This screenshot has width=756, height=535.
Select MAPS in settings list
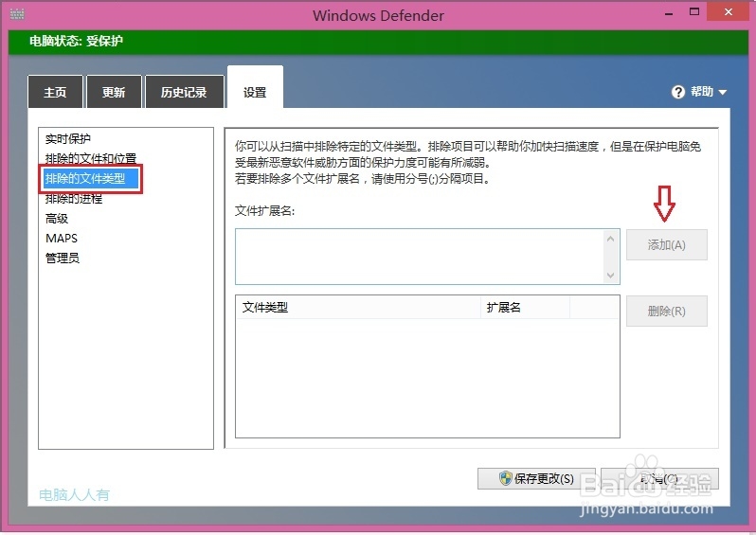coord(62,238)
